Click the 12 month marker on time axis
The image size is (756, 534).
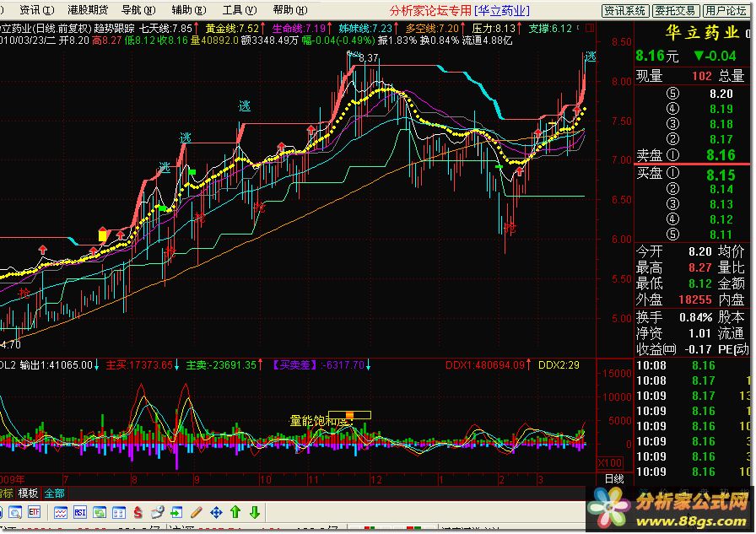pyautogui.click(x=376, y=479)
